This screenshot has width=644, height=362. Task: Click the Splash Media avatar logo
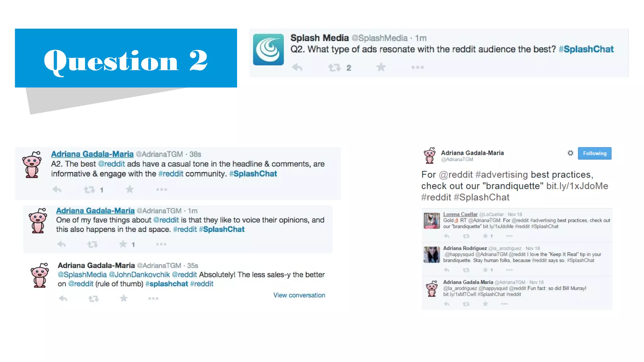268,50
